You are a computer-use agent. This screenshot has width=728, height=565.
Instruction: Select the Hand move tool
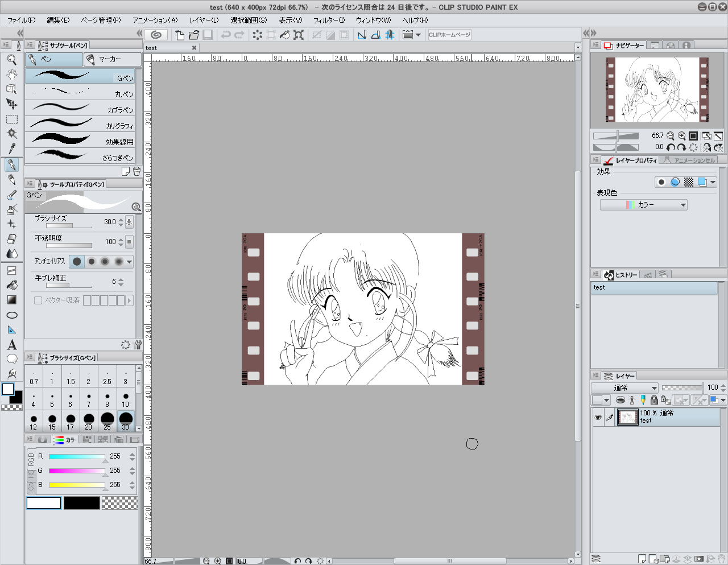[11, 74]
